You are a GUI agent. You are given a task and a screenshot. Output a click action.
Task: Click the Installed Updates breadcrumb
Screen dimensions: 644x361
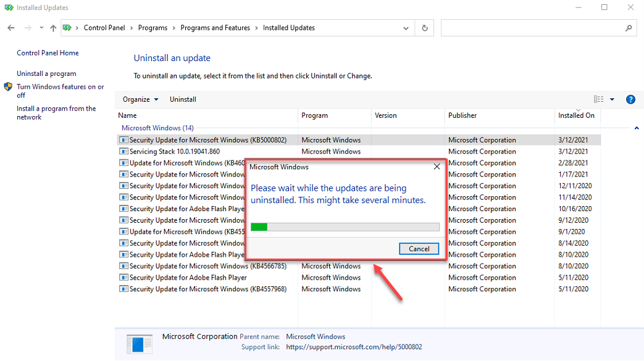(289, 28)
